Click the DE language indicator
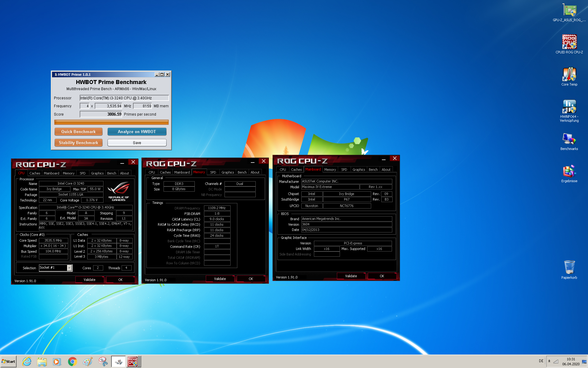The height and width of the screenshot is (368, 588). (541, 361)
